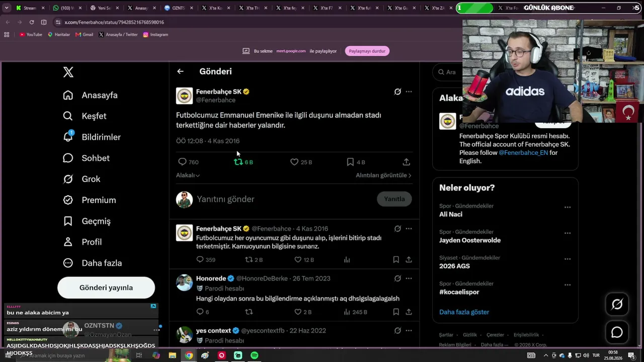Image resolution: width=644 pixels, height=362 pixels.
Task: Go to Anasayfa in the X sidebar
Action: click(91, 95)
